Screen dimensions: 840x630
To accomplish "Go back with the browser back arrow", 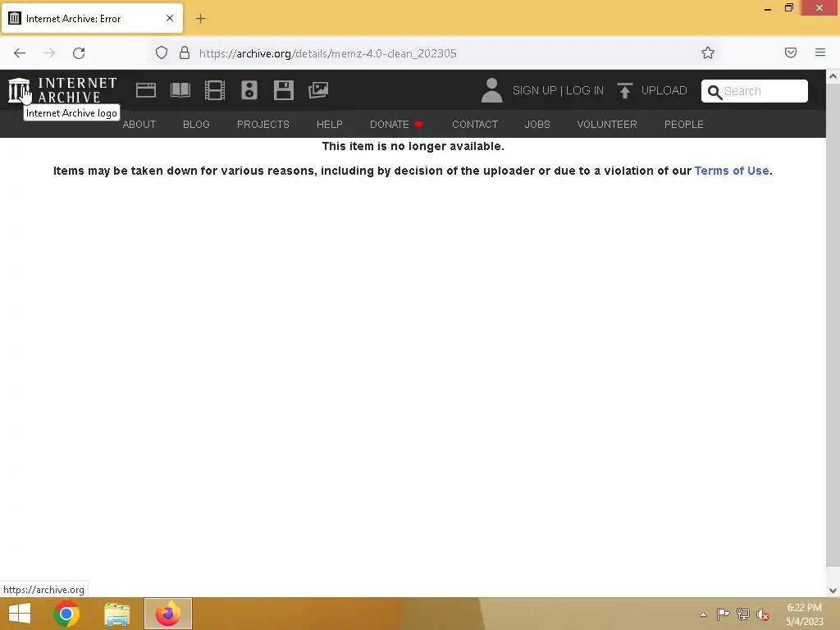I will pyautogui.click(x=20, y=53).
